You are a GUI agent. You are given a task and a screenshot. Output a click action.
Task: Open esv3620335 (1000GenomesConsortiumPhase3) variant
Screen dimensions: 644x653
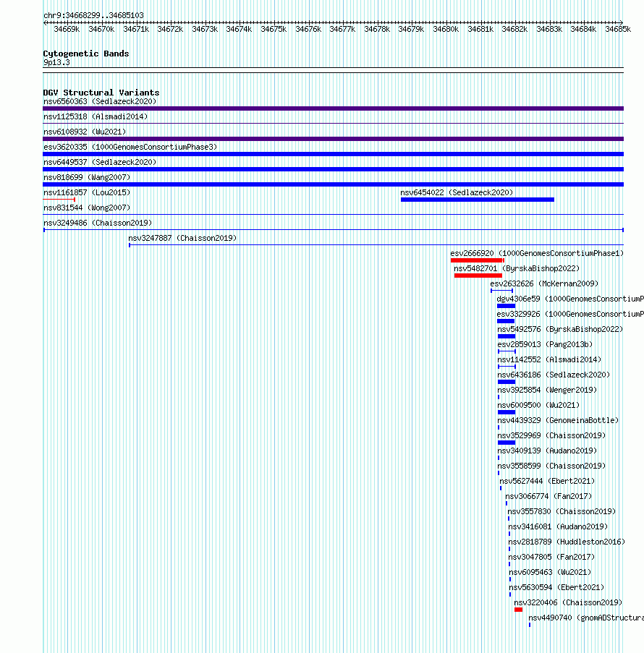pyautogui.click(x=130, y=147)
